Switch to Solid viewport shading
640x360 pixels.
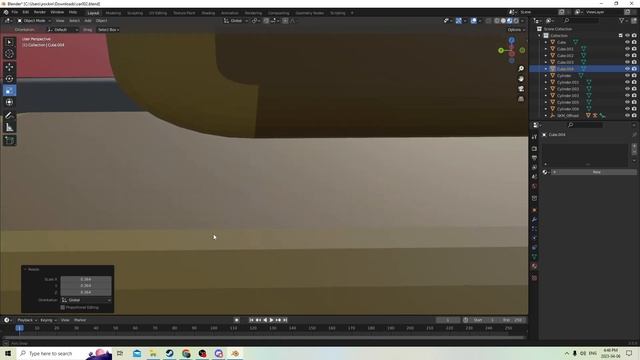[503, 21]
